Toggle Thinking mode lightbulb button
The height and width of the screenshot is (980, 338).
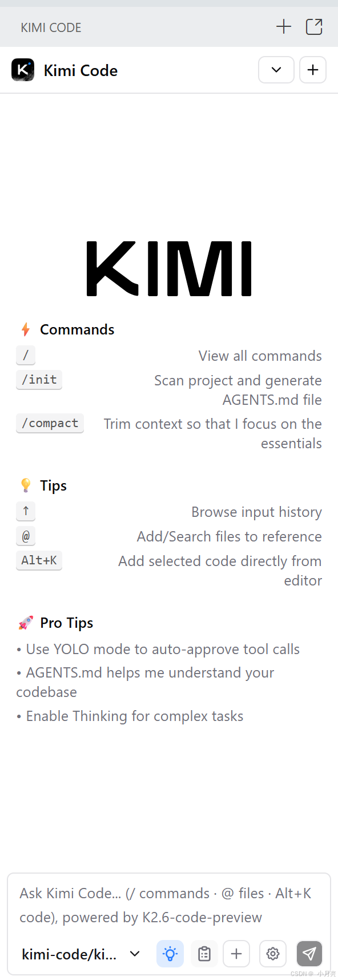coord(170,954)
